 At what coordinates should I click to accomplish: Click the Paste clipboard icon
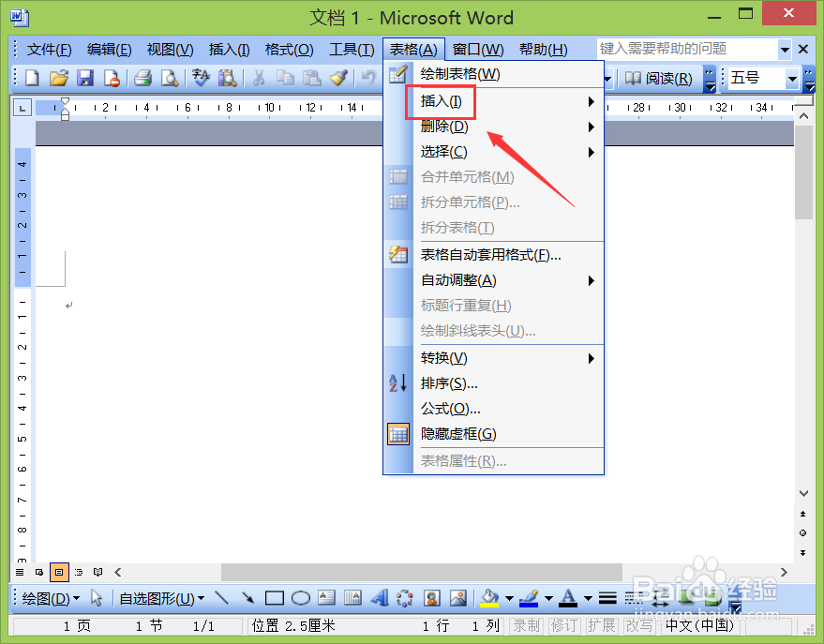tap(311, 78)
